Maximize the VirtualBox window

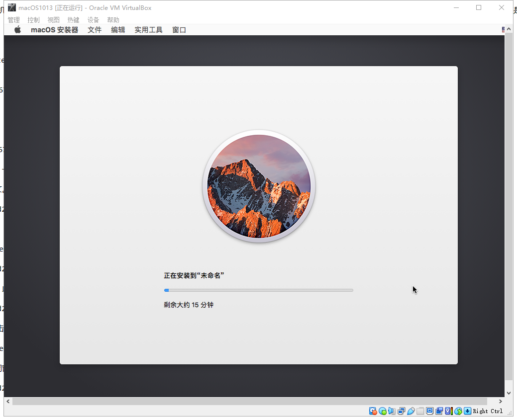point(479,7)
